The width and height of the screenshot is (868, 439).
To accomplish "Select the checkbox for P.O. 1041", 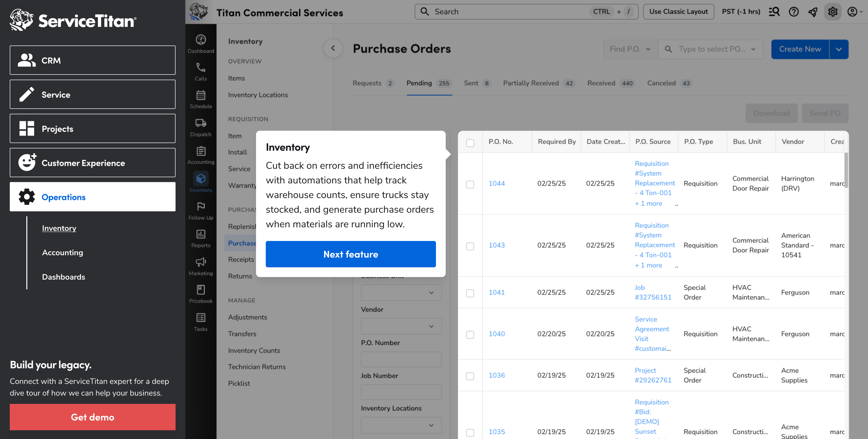I will click(470, 293).
